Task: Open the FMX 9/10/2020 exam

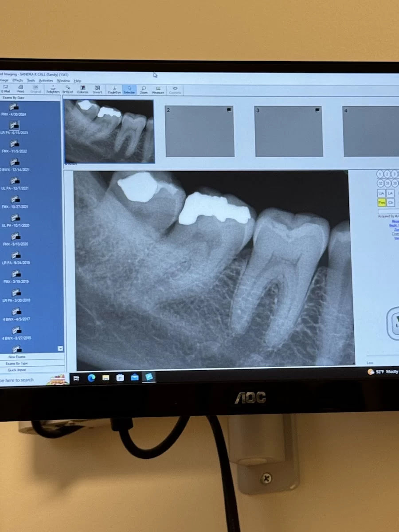Action: pos(16,240)
